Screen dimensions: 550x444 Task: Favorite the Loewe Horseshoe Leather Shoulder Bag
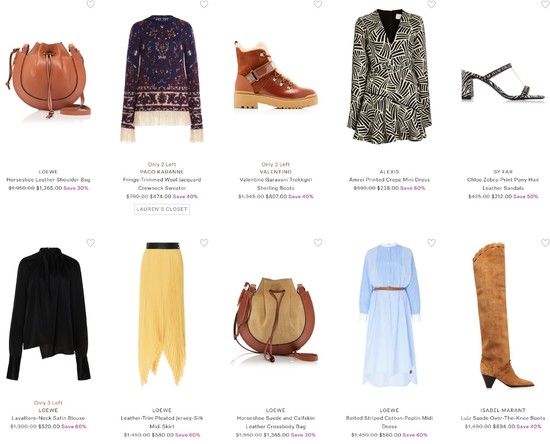90,4
